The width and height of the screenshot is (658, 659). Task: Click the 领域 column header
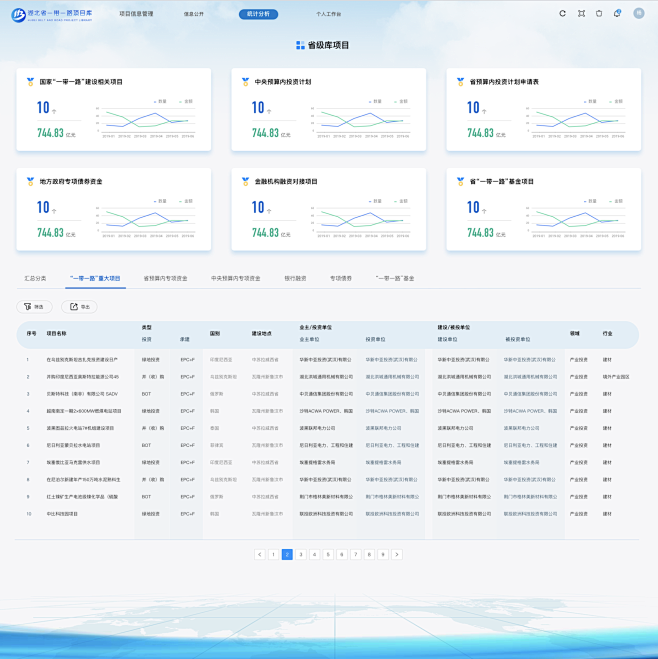574,333
